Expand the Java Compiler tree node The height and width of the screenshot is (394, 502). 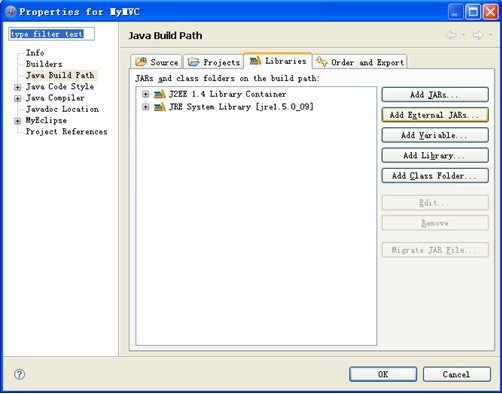(x=18, y=99)
